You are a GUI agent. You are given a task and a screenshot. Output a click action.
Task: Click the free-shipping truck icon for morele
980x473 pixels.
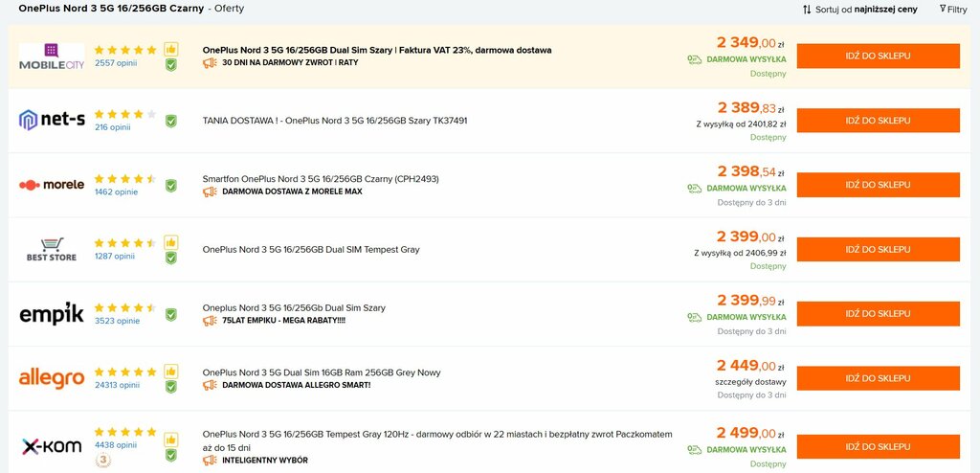[x=695, y=188]
